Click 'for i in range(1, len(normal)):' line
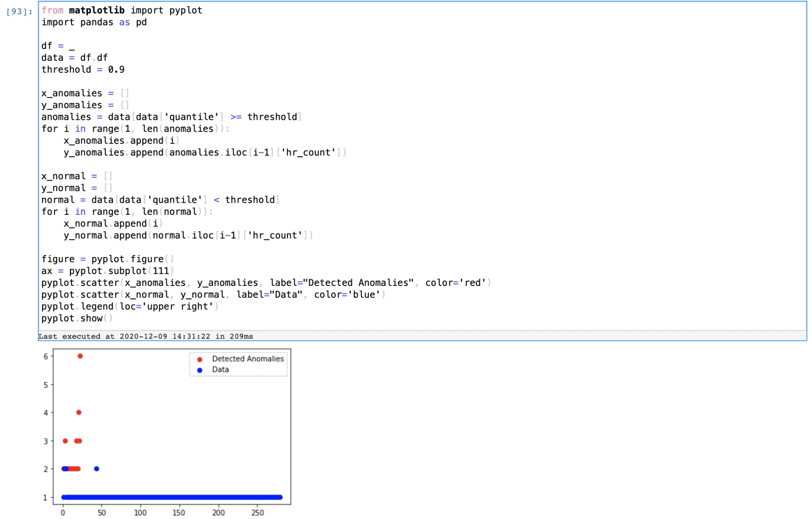This screenshot has width=812, height=519. (127, 212)
